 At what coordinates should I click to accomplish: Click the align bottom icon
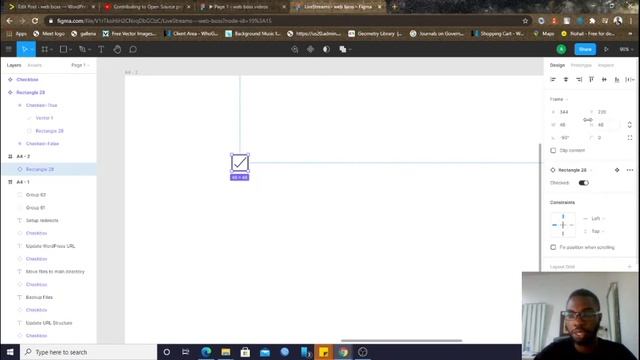coord(617,80)
